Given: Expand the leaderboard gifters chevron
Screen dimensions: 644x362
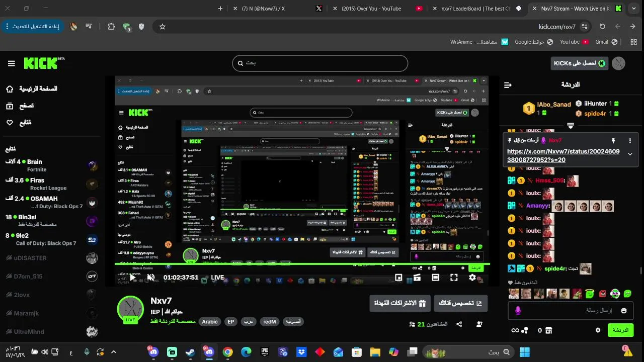Looking at the screenshot, I should [571, 125].
